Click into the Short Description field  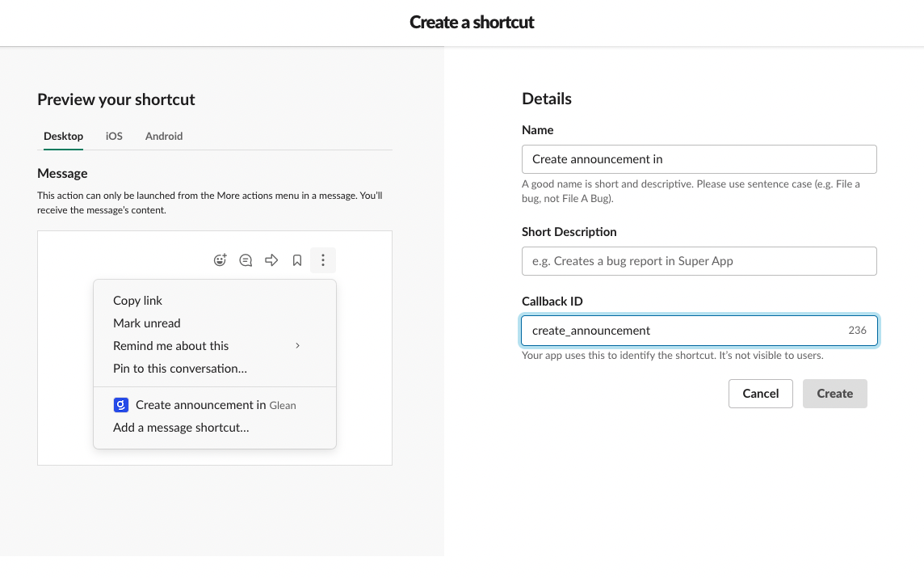[699, 261]
